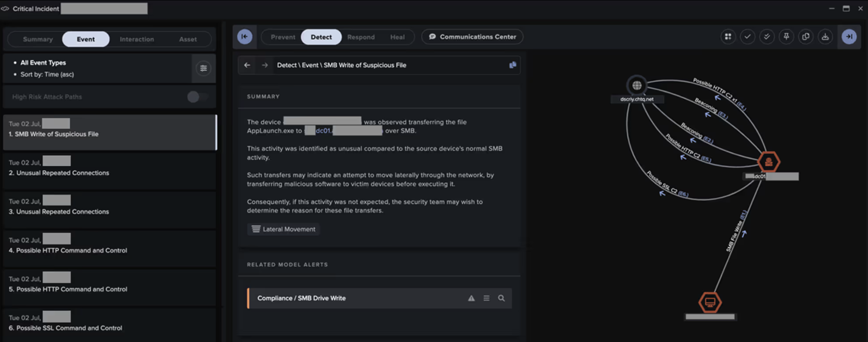Viewport: 868px width, 342px height.
Task: Click Sort by: Time (asc) text
Action: pyautogui.click(x=47, y=74)
